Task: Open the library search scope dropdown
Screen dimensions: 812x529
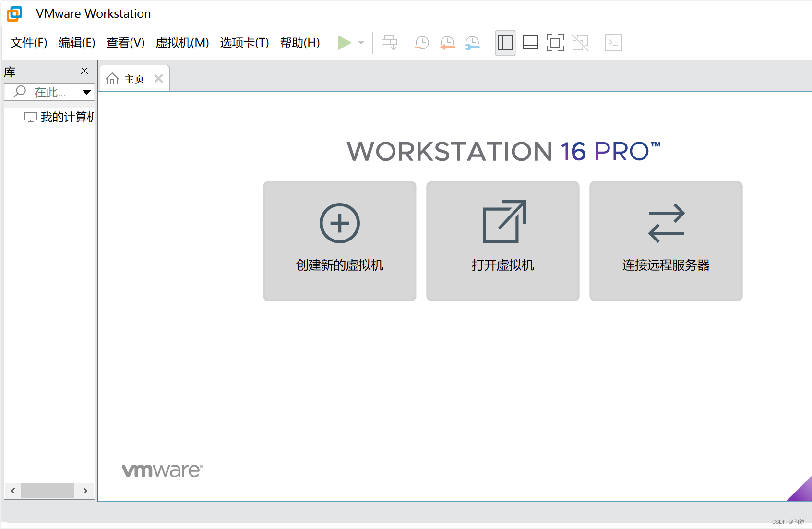Action: point(86,92)
